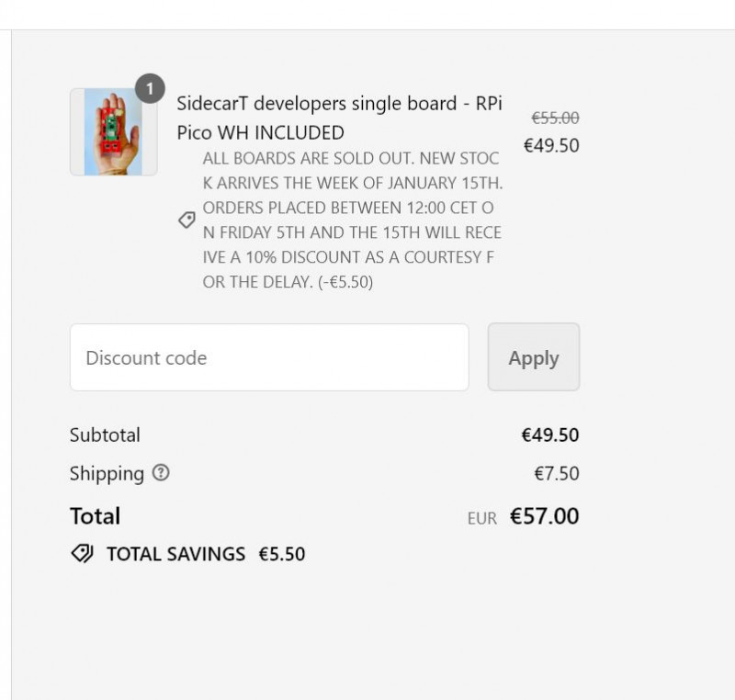Select the Discount code input field
The width and height of the screenshot is (735, 700).
click(x=268, y=357)
